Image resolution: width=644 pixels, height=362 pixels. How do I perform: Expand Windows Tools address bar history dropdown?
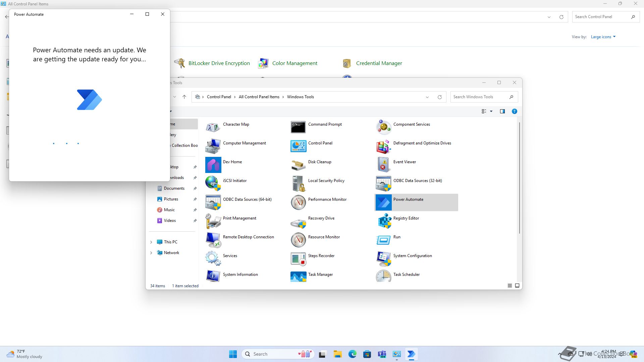[427, 97]
